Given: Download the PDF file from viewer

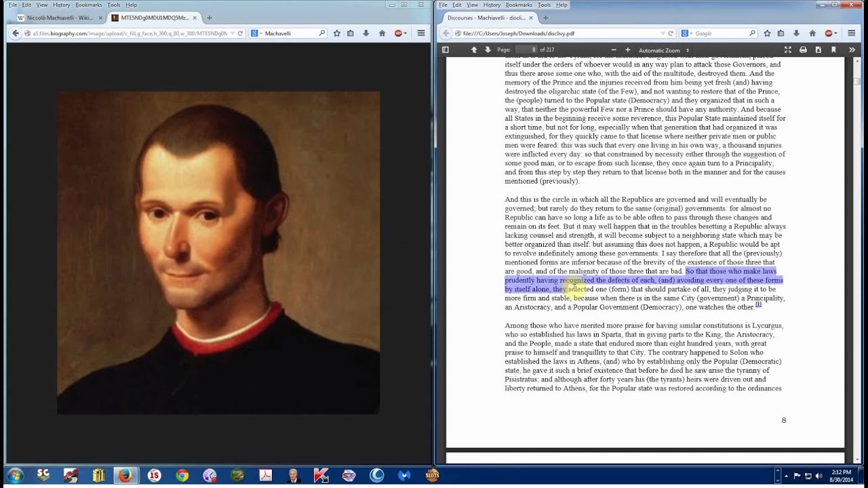Looking at the screenshot, I should pyautogui.click(x=818, y=49).
